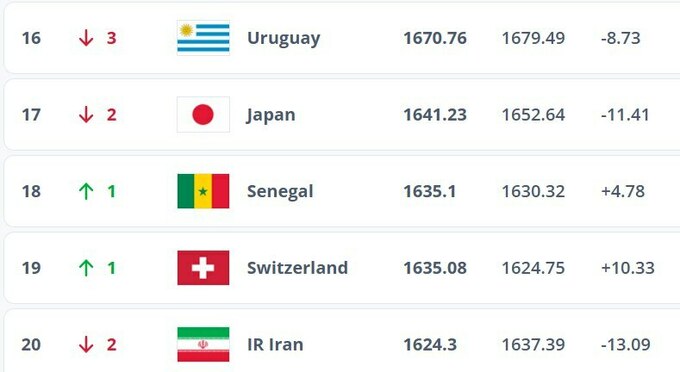Click the IR Iran flag icon
This screenshot has width=680, height=372.
pos(203,344)
